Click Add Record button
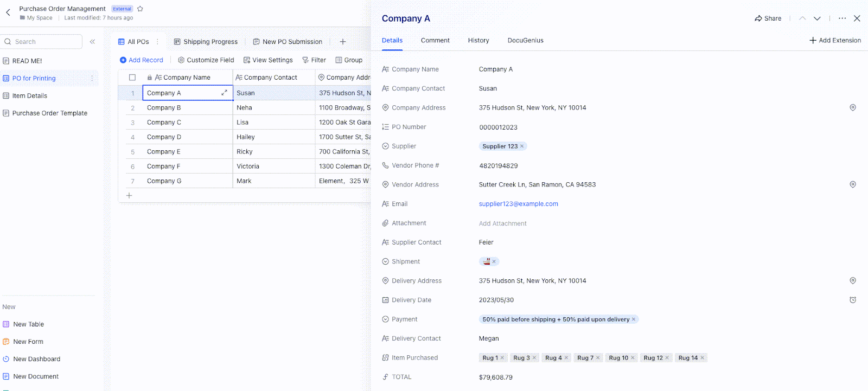This screenshot has height=391, width=868. pyautogui.click(x=141, y=60)
